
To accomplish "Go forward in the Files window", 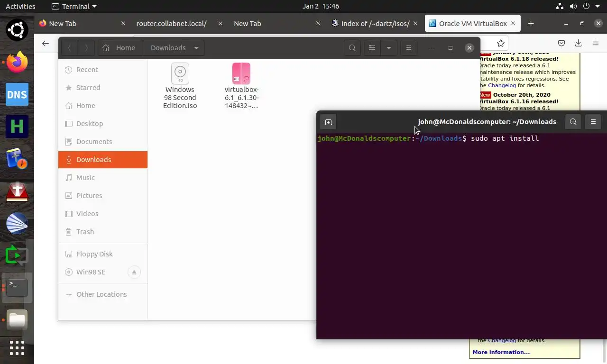I will [x=86, y=48].
